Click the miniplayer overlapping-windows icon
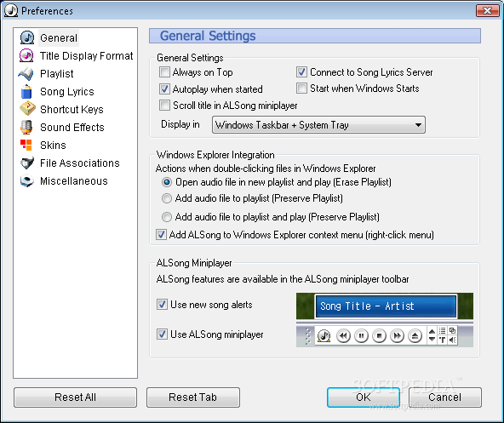This screenshot has height=423, width=504. click(452, 330)
